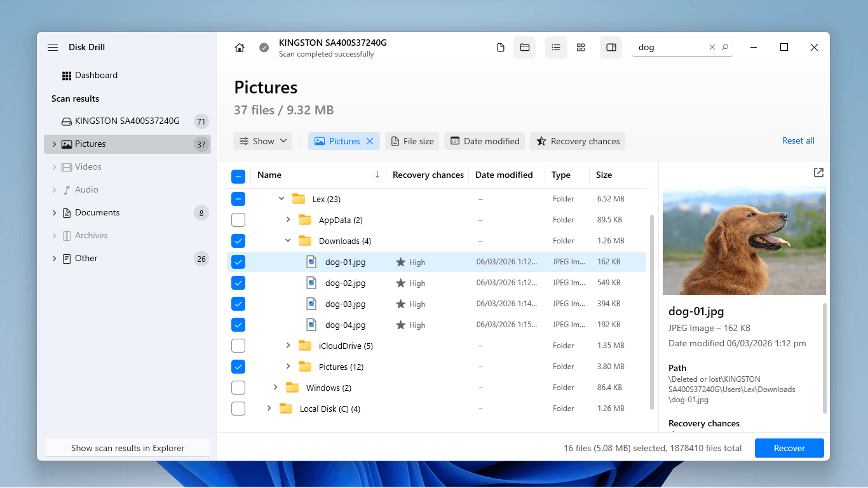Click the dog-01.jpg file icon

pos(311,262)
